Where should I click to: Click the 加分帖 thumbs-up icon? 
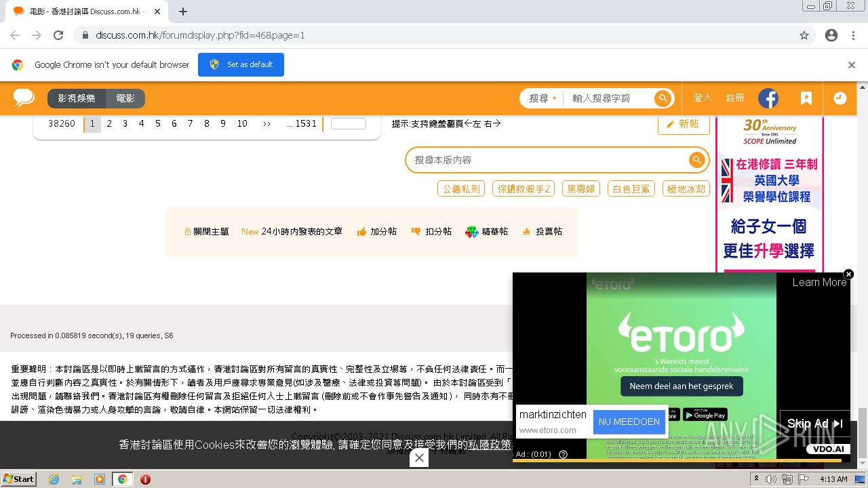[361, 232]
